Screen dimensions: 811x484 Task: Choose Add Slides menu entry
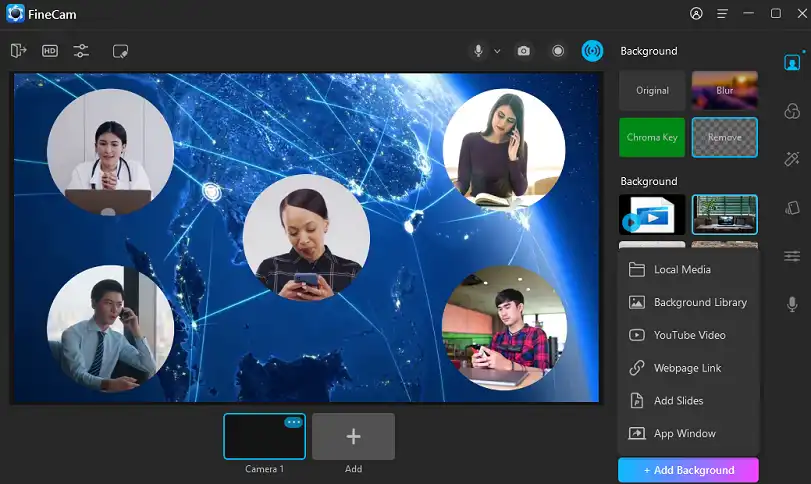point(688,401)
